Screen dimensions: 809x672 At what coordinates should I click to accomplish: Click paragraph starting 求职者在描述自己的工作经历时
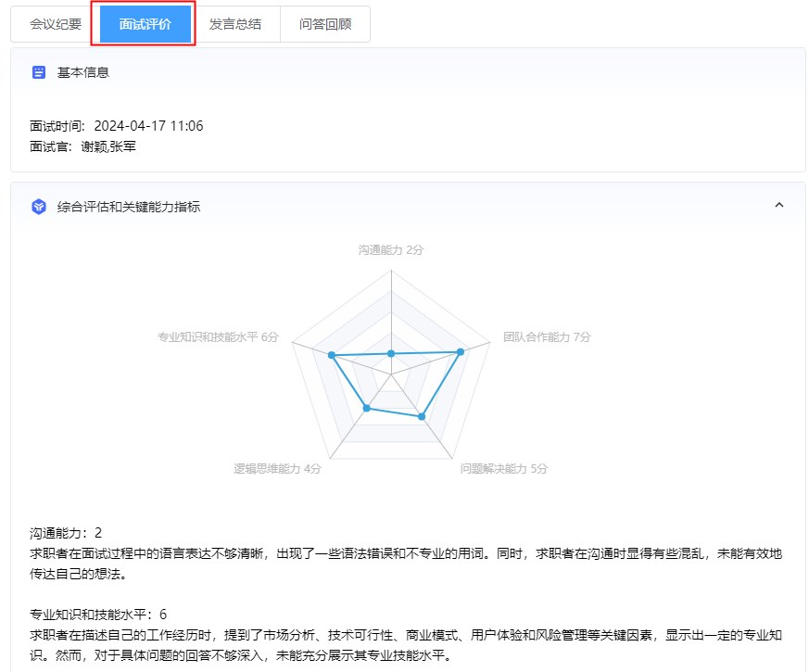(x=406, y=645)
